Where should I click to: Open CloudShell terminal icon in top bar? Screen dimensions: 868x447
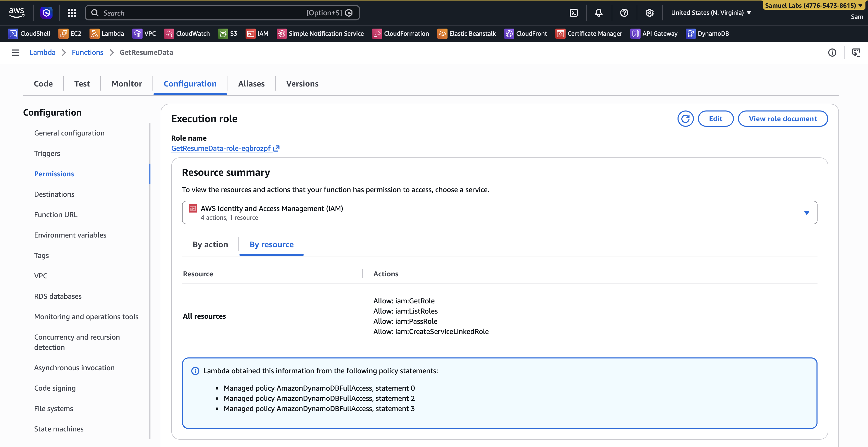[573, 13]
